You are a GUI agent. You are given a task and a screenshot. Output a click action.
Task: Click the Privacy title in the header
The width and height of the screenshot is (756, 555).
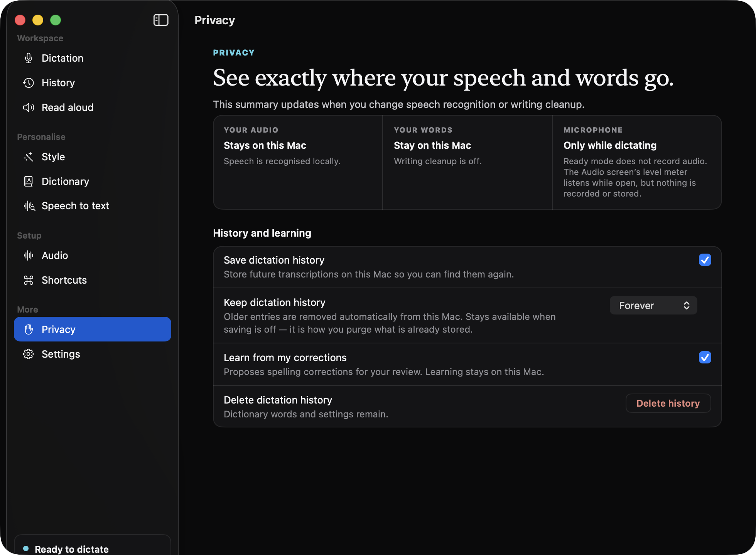click(214, 20)
